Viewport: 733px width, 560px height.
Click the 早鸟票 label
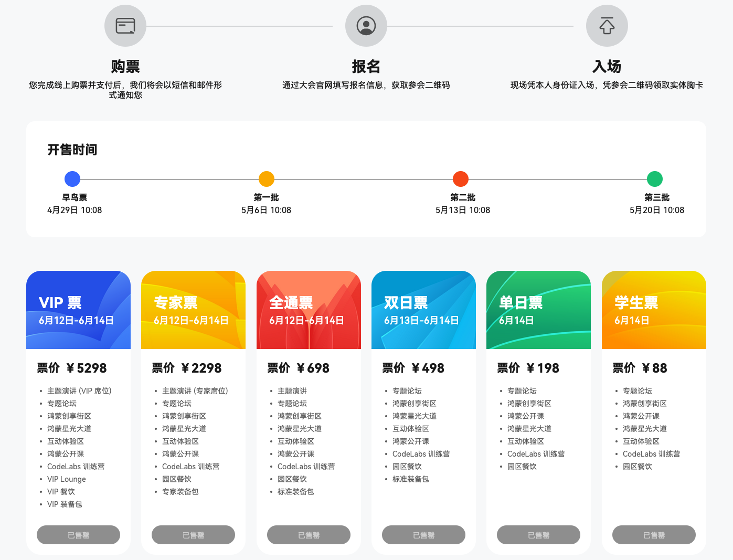click(75, 197)
